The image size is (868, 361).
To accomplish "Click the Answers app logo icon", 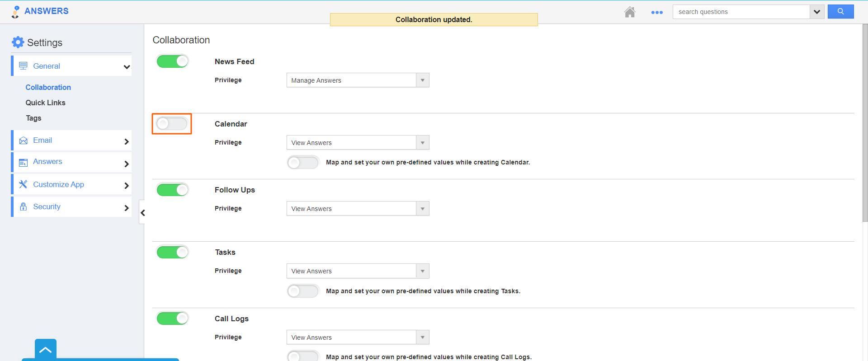I will [x=16, y=12].
